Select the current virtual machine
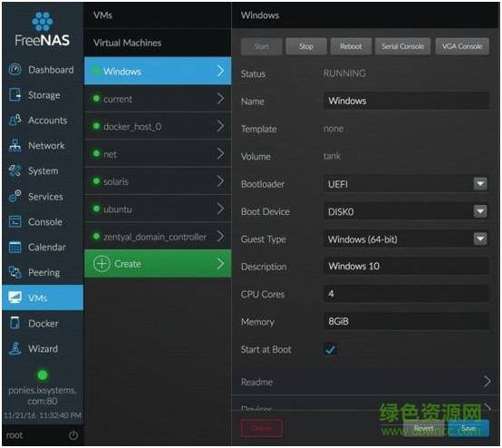The height and width of the screenshot is (448, 502). point(158,99)
